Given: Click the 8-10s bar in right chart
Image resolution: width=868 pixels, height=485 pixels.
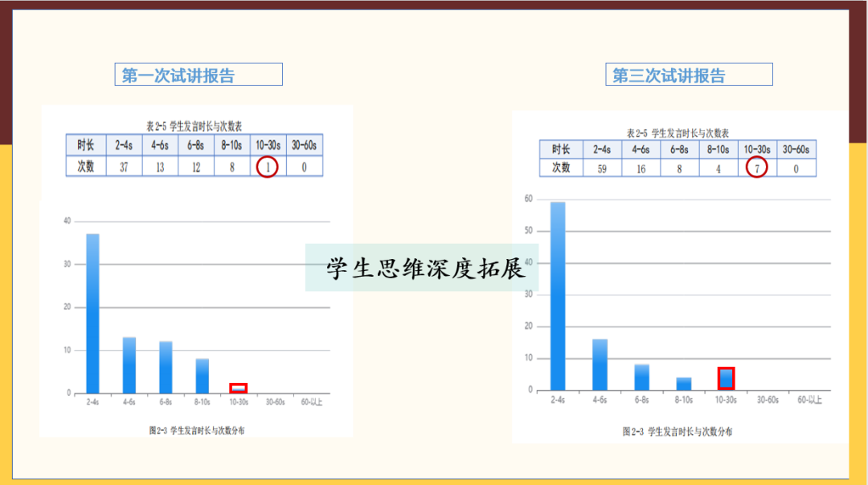Looking at the screenshot, I should (x=684, y=384).
